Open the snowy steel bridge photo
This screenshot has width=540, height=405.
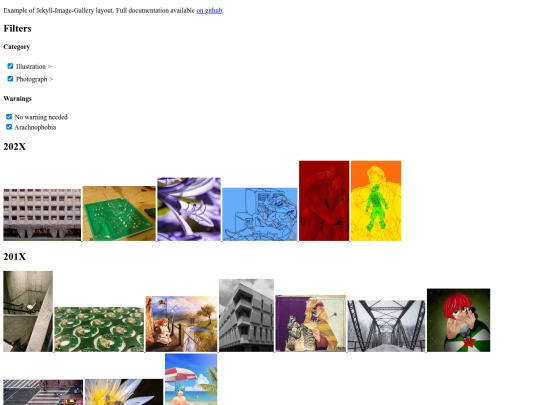coord(386,326)
